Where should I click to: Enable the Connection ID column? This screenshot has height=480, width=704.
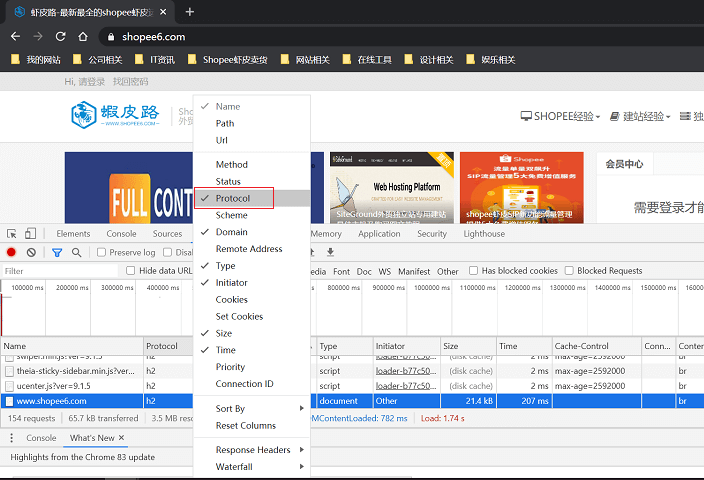pyautogui.click(x=252, y=384)
